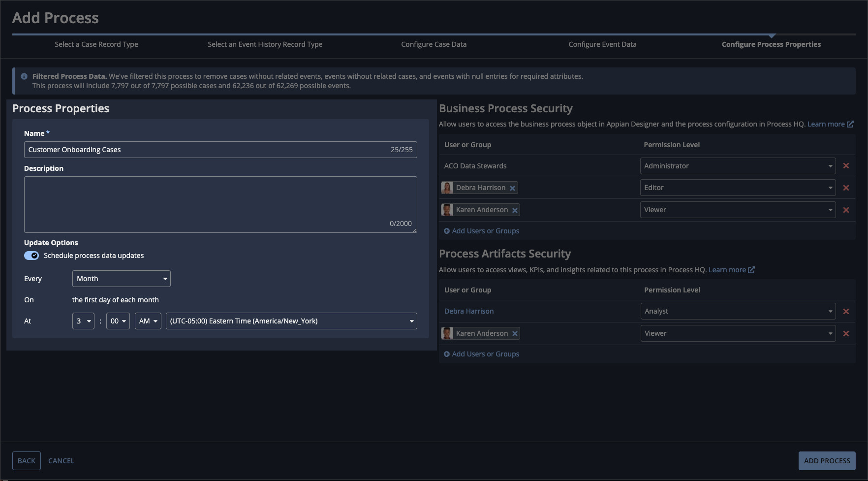Delete Debra Harrison Editor row via red X
Image resolution: width=868 pixels, height=481 pixels.
coord(846,188)
